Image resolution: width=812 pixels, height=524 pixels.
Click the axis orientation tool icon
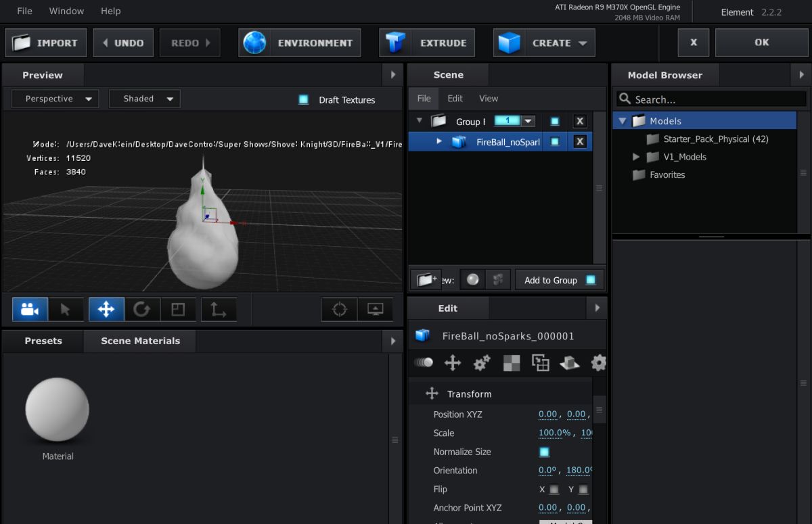pyautogui.click(x=219, y=310)
